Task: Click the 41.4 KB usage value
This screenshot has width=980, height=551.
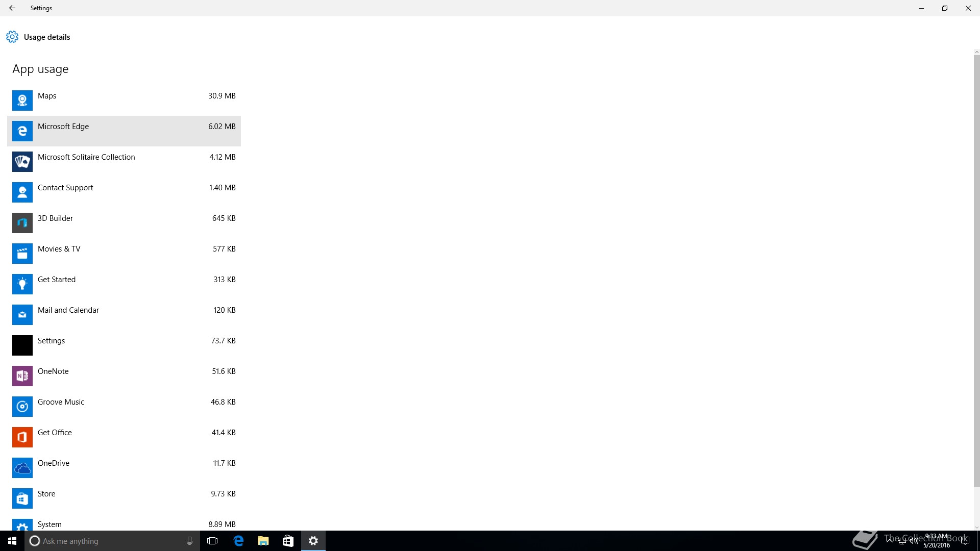Action: (x=224, y=433)
